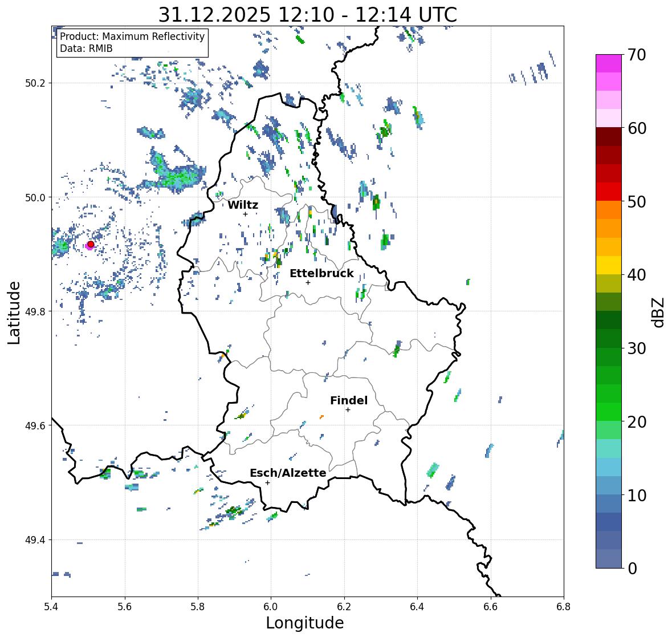This screenshot has height=637, width=672.
Task: Pick the light blue swatch above 10 dBZ
Action: pos(609,485)
